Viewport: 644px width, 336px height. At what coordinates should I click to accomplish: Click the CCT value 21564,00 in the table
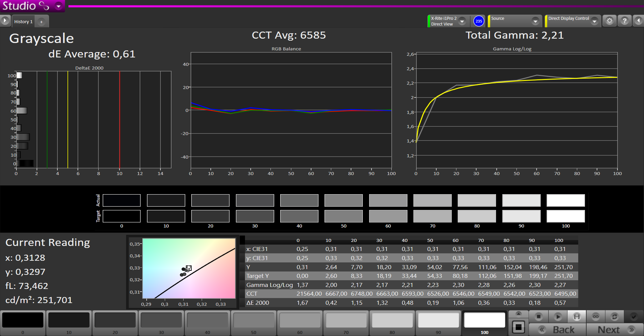pyautogui.click(x=309, y=294)
